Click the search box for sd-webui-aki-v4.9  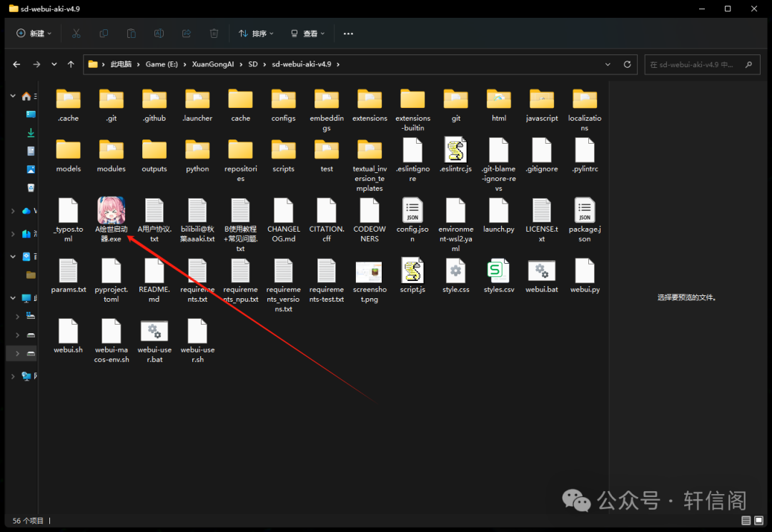point(693,64)
